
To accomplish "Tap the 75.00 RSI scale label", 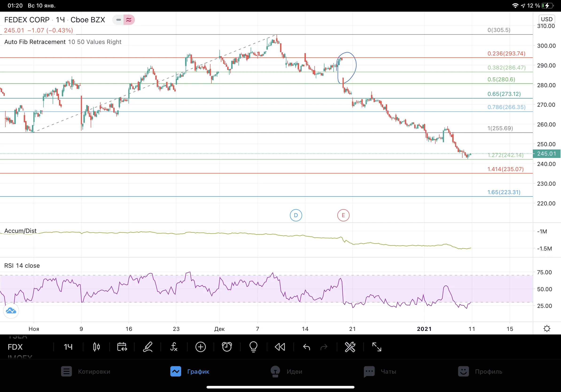I will (544, 272).
